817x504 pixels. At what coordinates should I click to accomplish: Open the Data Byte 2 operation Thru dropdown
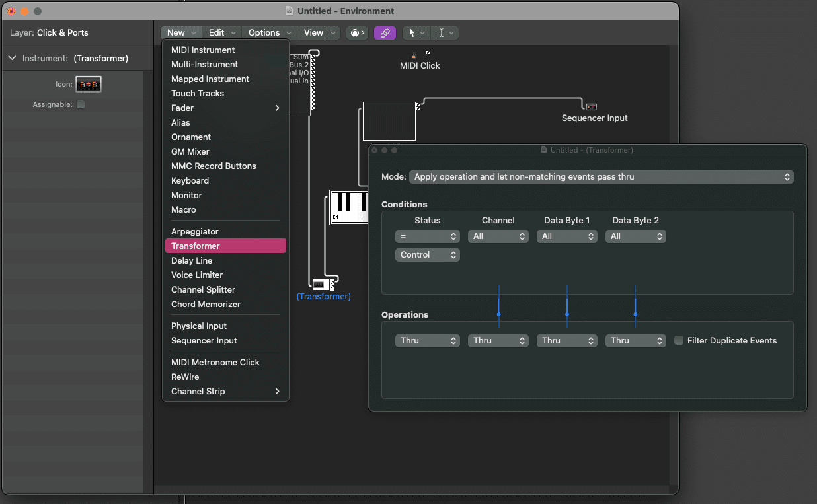click(x=635, y=340)
